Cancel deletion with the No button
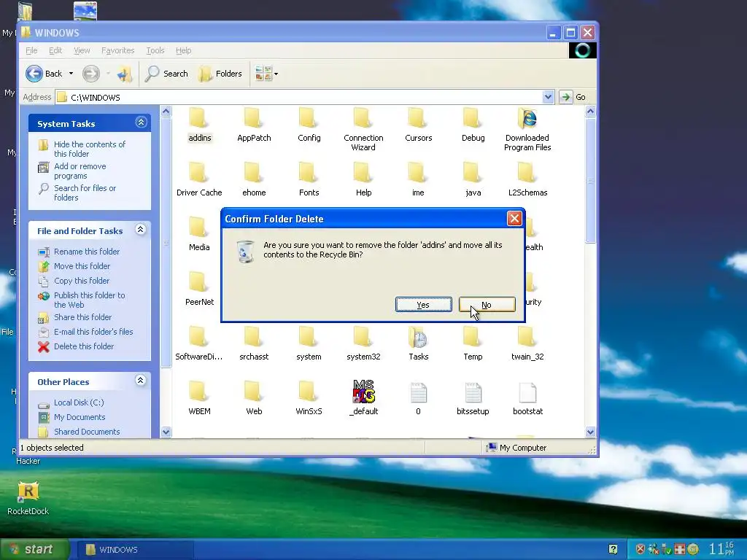This screenshot has height=560, width=747. tap(487, 305)
